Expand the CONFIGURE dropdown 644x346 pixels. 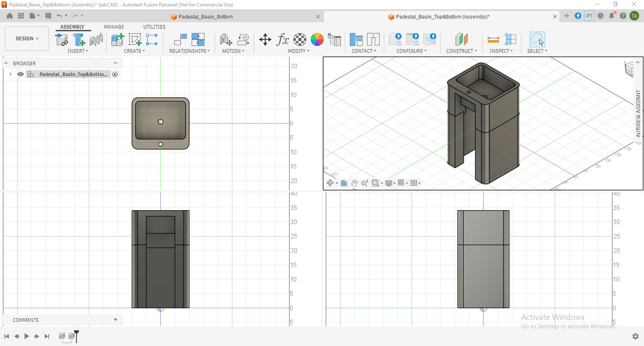pos(412,51)
